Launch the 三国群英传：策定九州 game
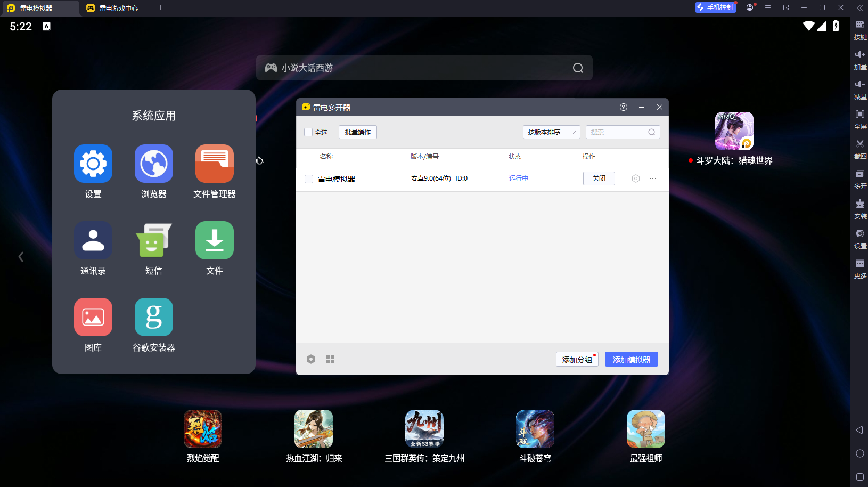The width and height of the screenshot is (868, 487). [424, 429]
